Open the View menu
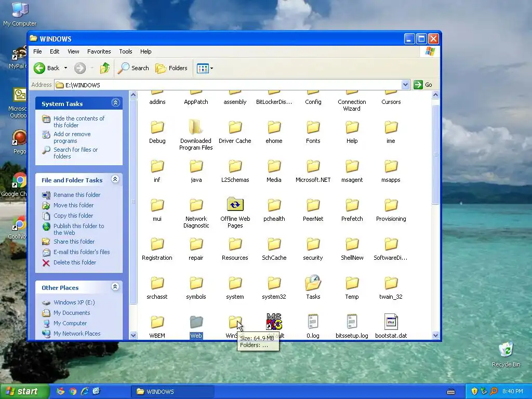Viewport: 532px width, 399px height. 73,51
